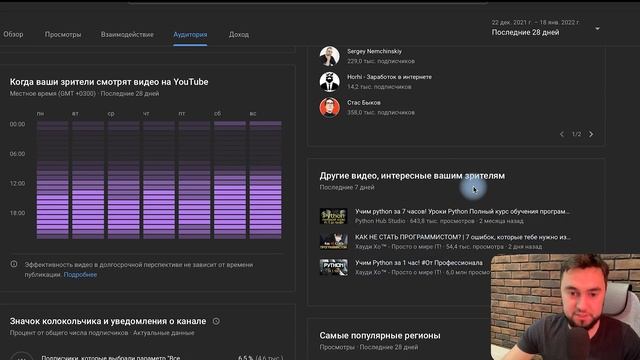This screenshot has height=360, width=640.
Task: Click the 358,0 тыс. подписчиков text
Action: pyautogui.click(x=381, y=112)
